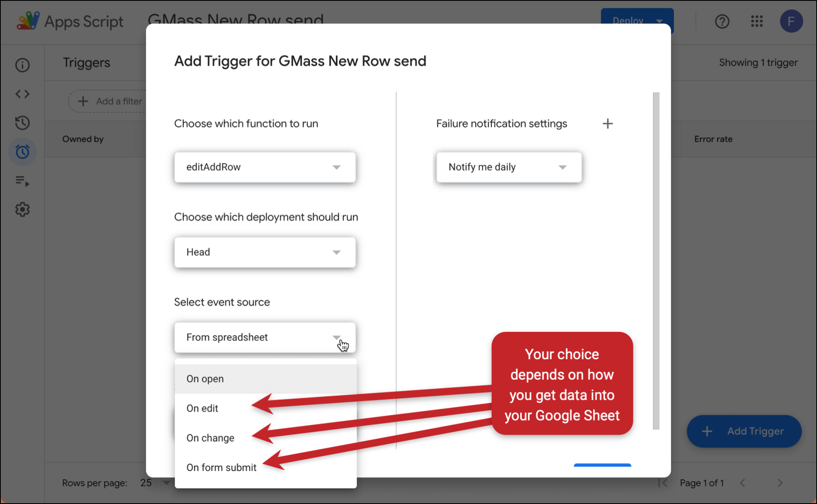Open Project Settings gear icon
Screen dimensions: 817x504
pos(22,210)
